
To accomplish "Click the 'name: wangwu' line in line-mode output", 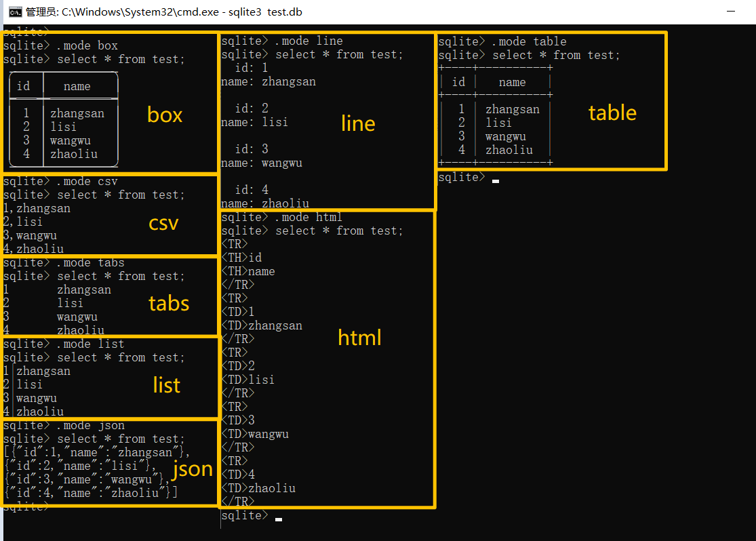I will (262, 163).
